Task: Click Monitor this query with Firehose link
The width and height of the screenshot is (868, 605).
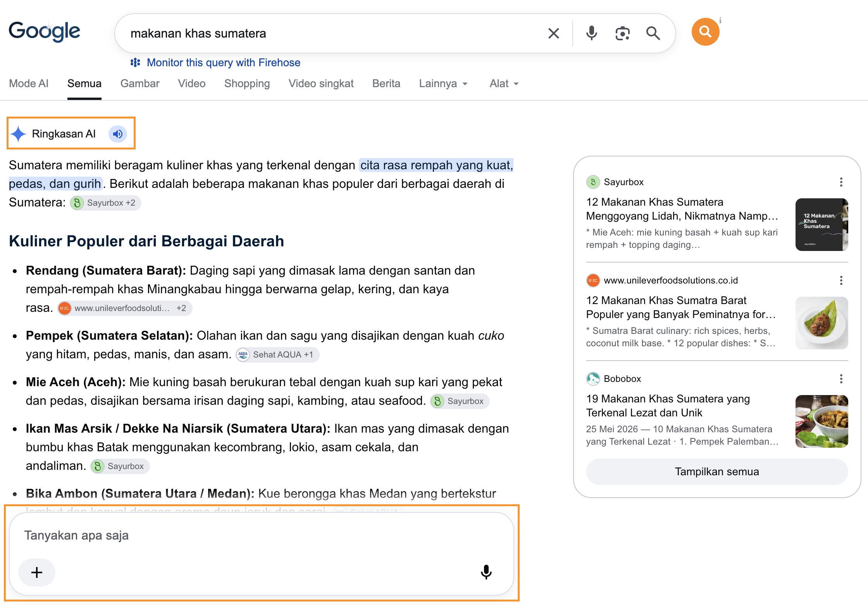Action: tap(224, 63)
